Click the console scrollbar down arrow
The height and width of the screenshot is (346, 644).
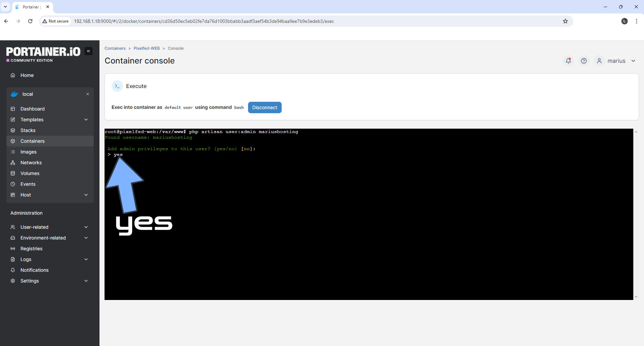636,297
